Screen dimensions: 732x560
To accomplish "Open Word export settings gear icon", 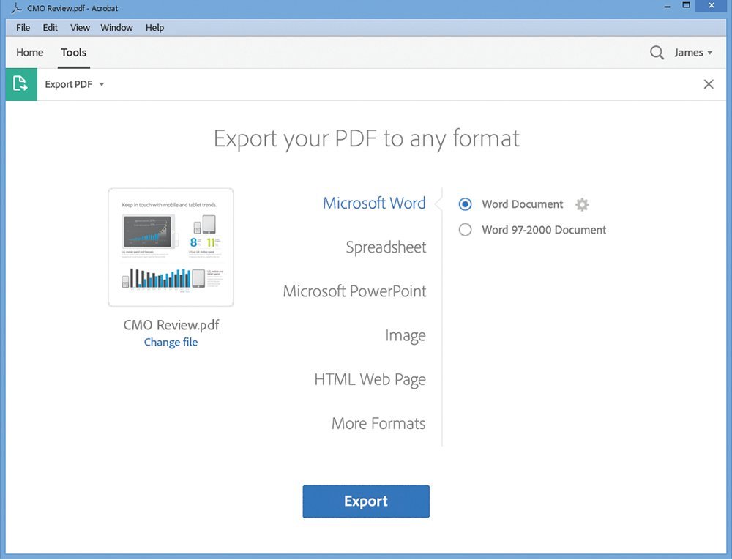I will [x=582, y=204].
